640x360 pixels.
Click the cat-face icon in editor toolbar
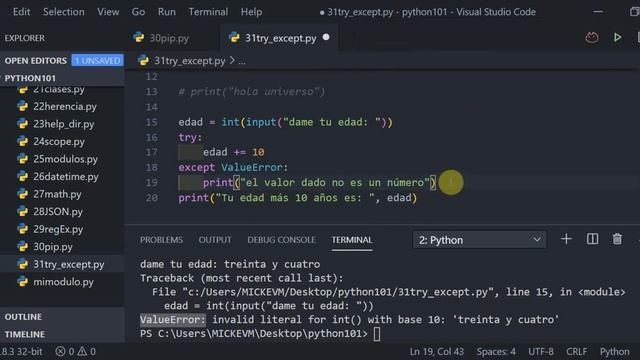pos(592,38)
